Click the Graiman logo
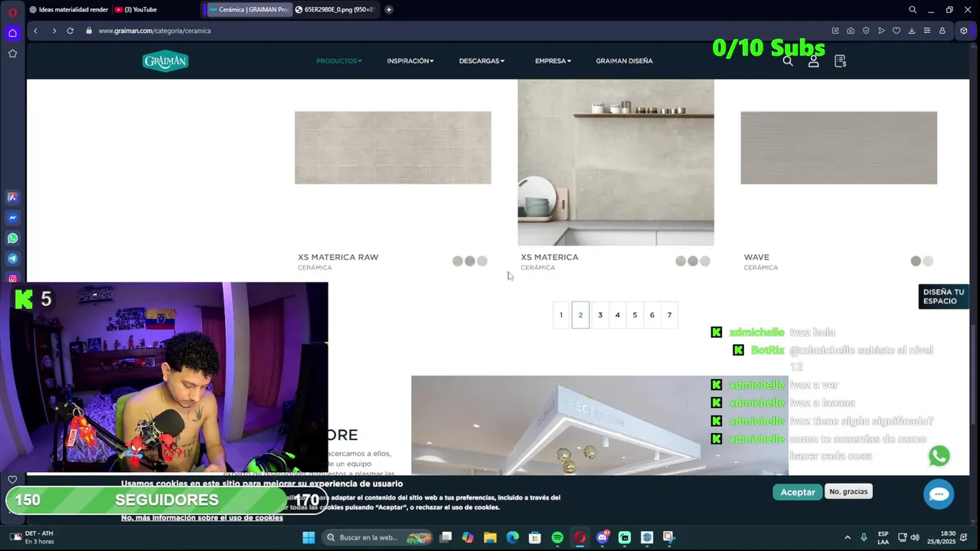Image resolution: width=980 pixels, height=551 pixels. tap(165, 61)
